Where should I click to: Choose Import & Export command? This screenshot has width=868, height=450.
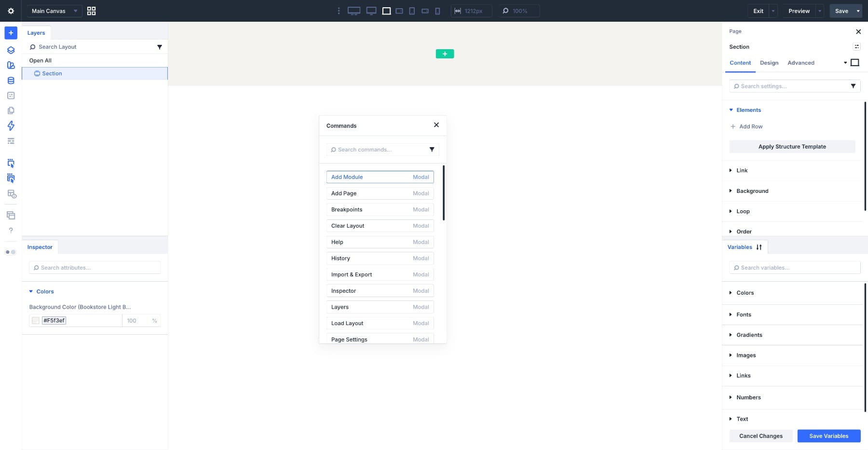(380, 274)
